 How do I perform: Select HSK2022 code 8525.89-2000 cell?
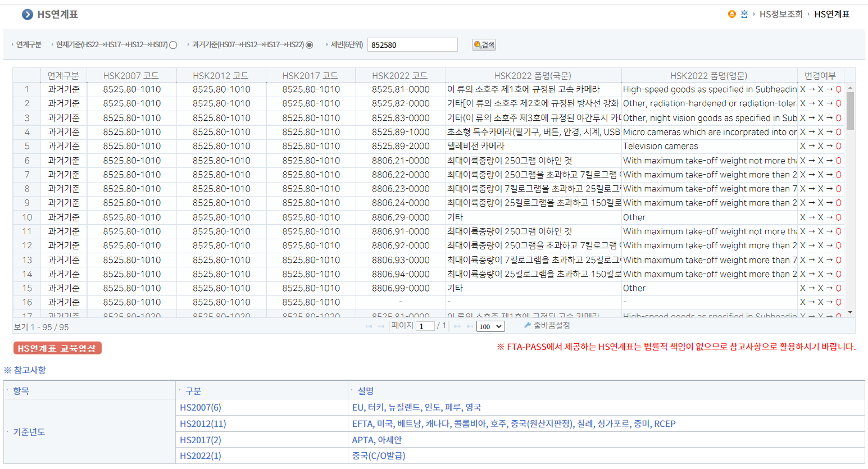401,146
